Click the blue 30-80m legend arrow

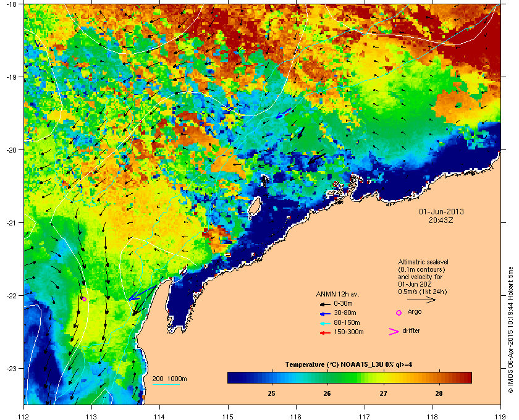[325, 314]
